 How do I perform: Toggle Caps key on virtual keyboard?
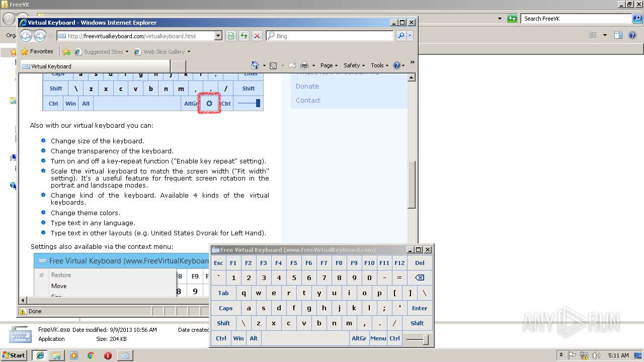click(x=225, y=308)
